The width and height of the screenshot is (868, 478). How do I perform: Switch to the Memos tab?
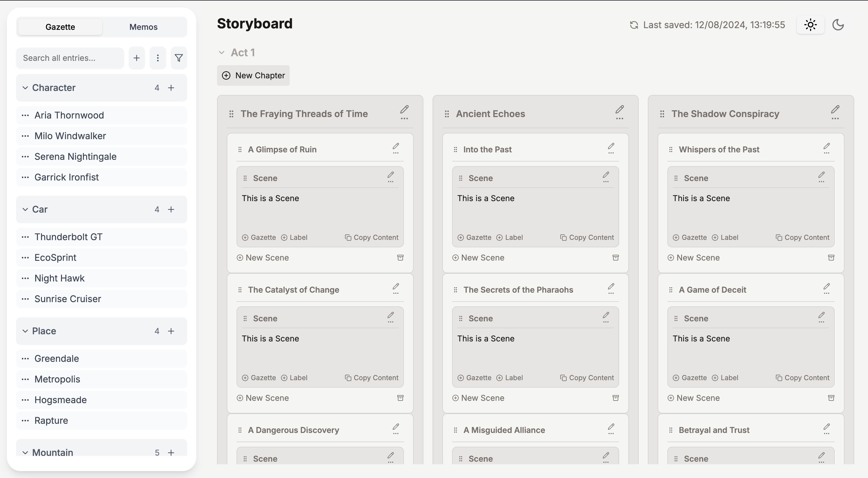(144, 26)
